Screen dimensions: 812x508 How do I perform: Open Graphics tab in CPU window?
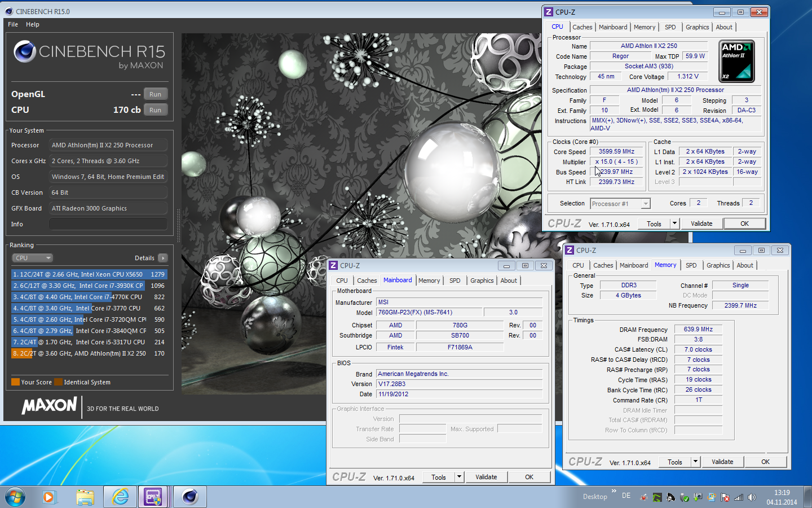coord(698,27)
